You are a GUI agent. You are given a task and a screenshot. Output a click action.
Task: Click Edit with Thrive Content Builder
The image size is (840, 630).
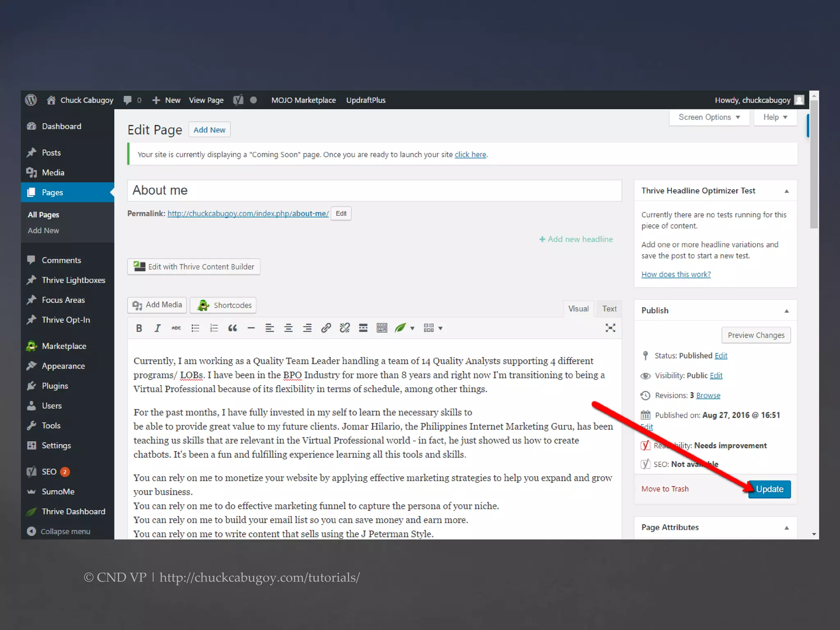pyautogui.click(x=194, y=267)
